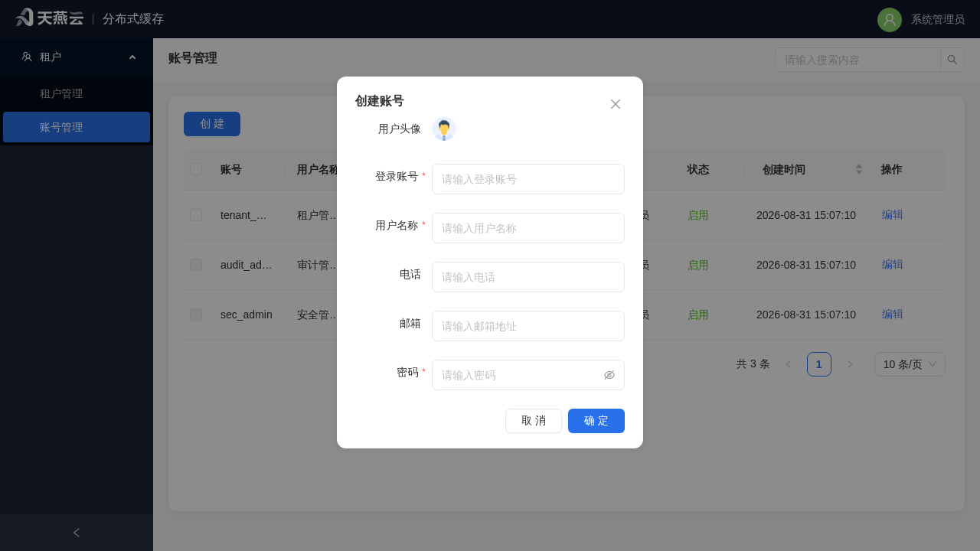The width and height of the screenshot is (980, 551).
Task: Focus the top search box
Action: click(x=857, y=60)
